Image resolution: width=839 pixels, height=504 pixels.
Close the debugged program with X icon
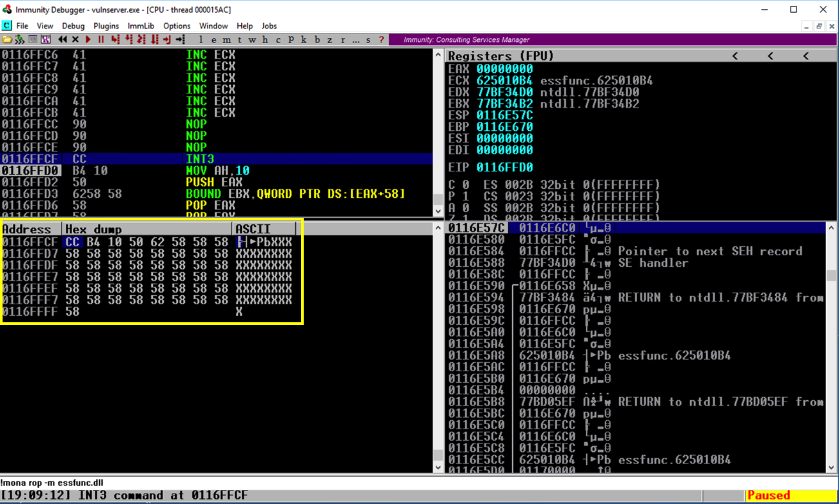coord(77,40)
